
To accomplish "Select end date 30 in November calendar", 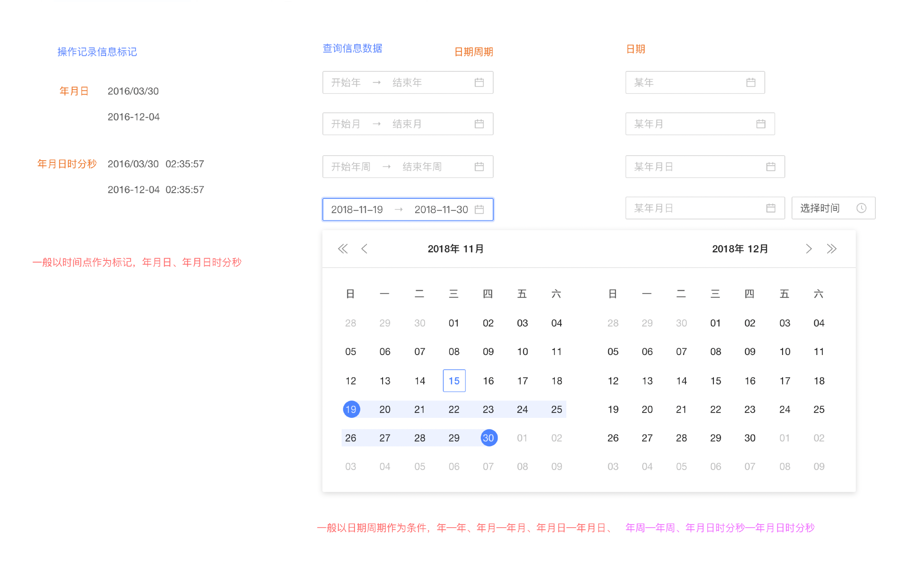I will click(488, 438).
